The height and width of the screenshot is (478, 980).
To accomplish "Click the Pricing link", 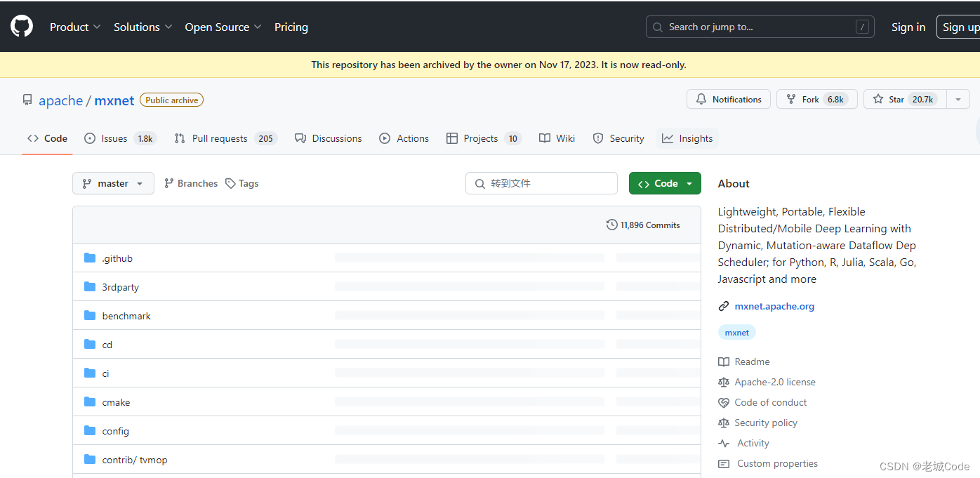I will coord(291,27).
